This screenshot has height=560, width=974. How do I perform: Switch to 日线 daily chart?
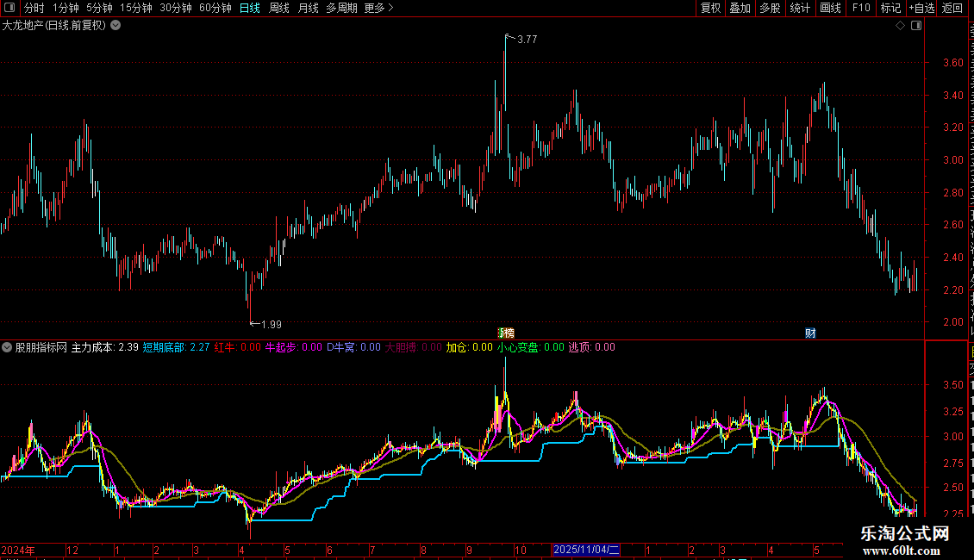[x=250, y=8]
